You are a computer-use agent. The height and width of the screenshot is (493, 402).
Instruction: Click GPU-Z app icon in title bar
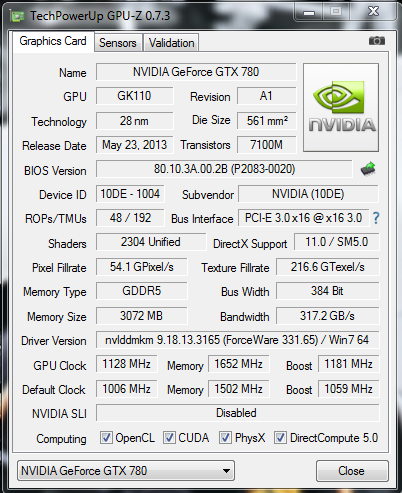tap(17, 16)
